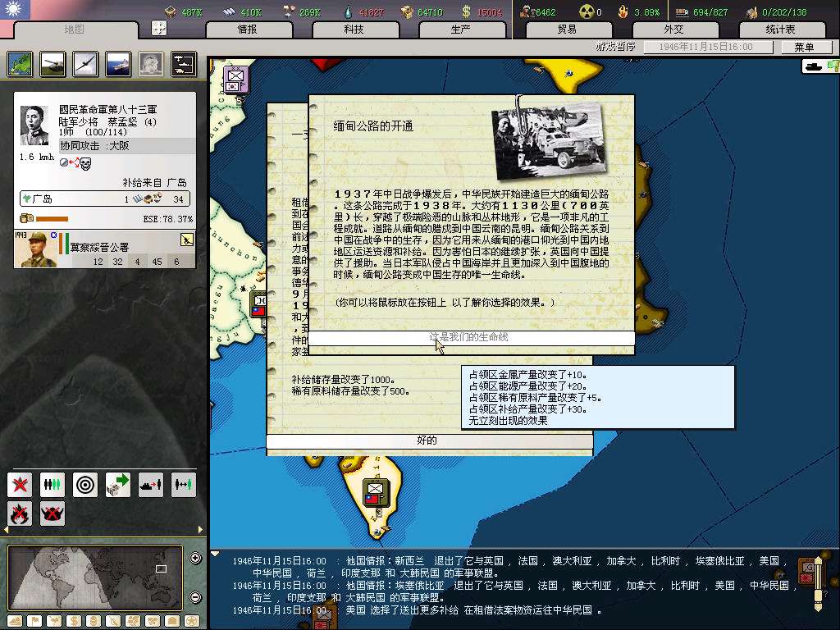Choose the 这是我们的生命线 event option
The image size is (840, 630).
point(470,338)
